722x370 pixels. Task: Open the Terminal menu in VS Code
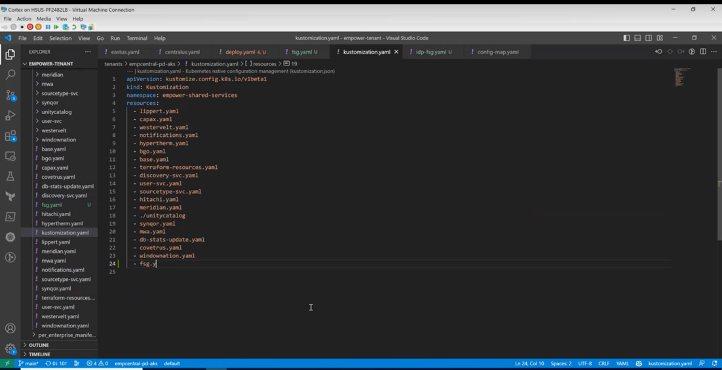click(137, 38)
